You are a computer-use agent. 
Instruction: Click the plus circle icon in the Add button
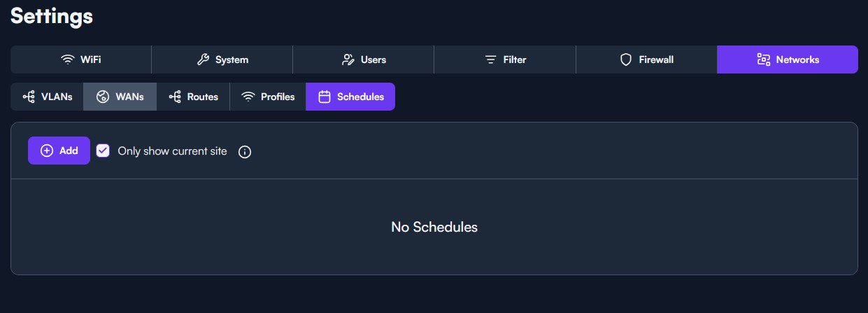point(47,151)
